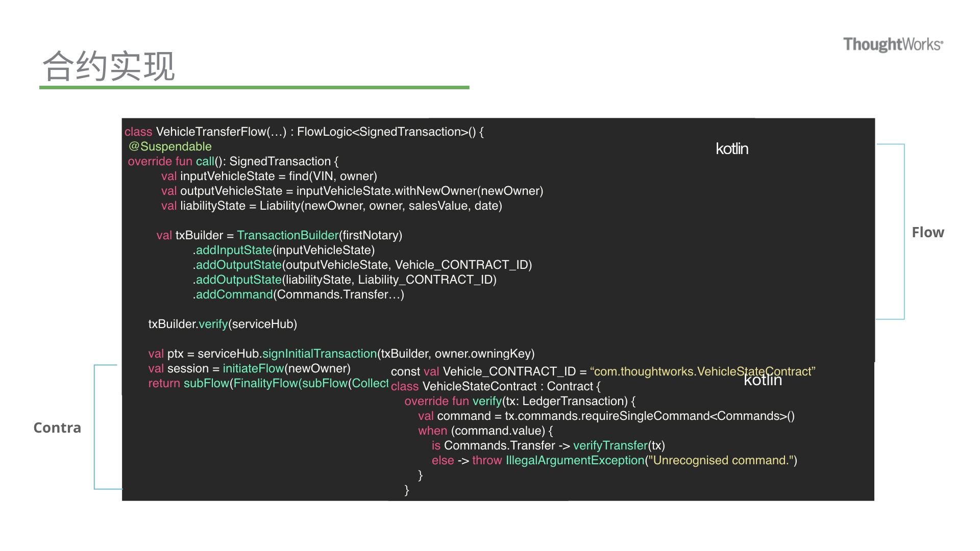Click 'txBuilder.verify(serviceHub)' line
980x551 pixels.
point(223,324)
